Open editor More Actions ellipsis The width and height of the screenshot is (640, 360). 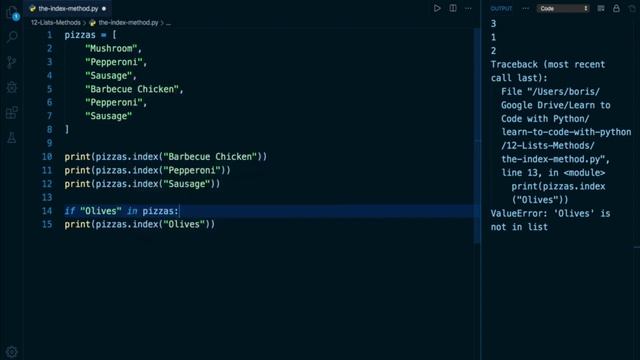(x=468, y=8)
